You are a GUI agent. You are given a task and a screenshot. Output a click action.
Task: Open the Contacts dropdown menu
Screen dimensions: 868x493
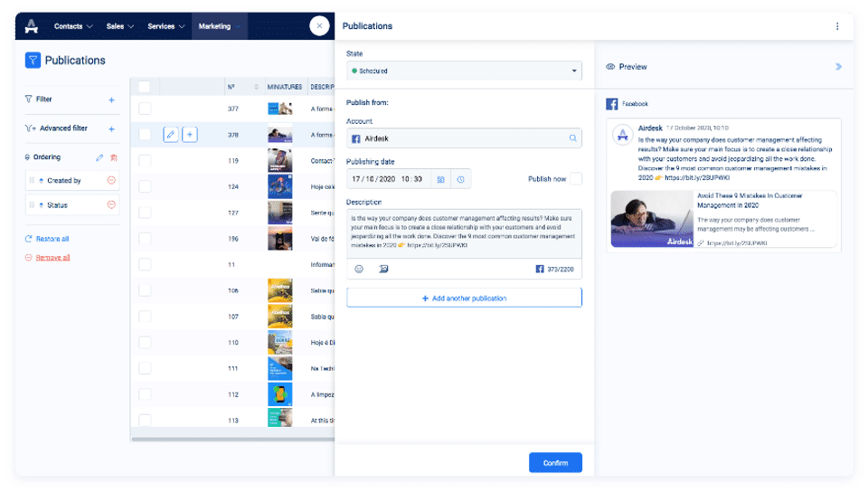pyautogui.click(x=73, y=26)
